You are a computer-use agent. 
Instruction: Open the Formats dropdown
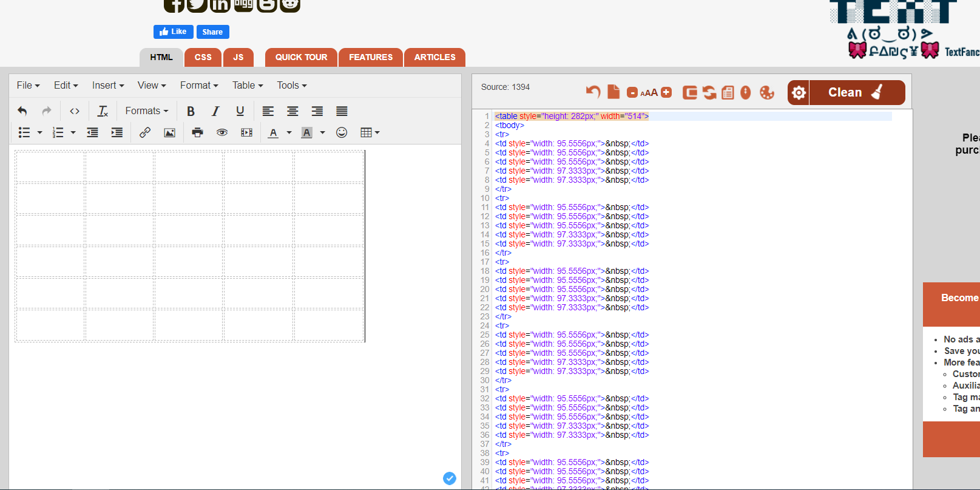147,111
